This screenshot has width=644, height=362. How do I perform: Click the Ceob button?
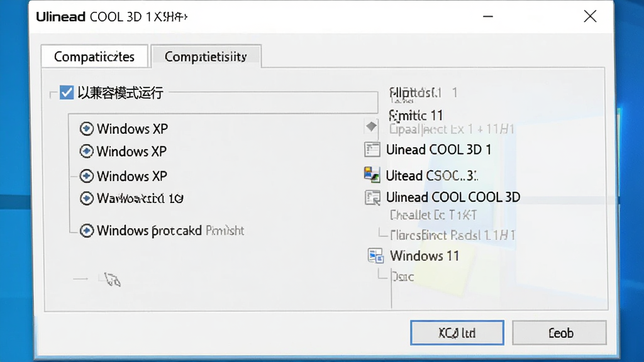pos(559,333)
